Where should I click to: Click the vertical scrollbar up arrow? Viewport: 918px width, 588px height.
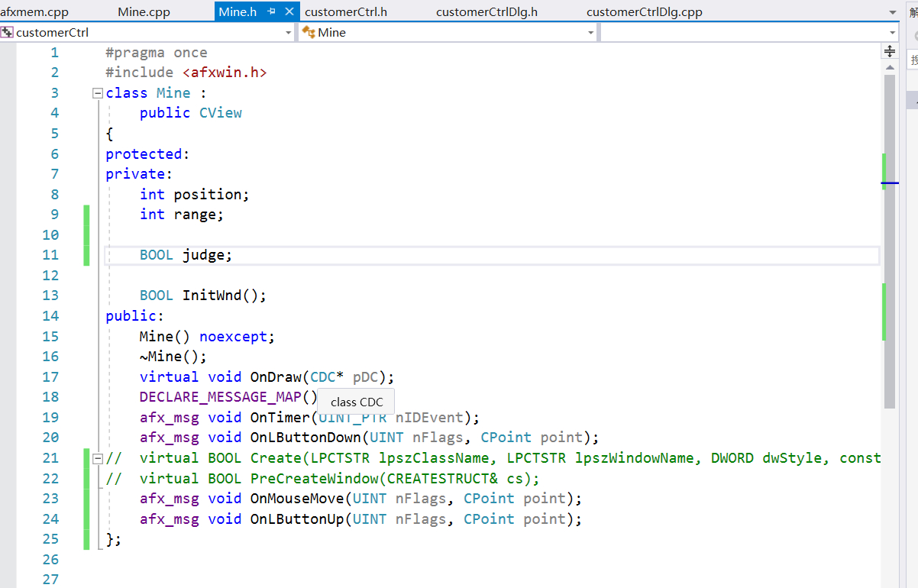(x=890, y=67)
